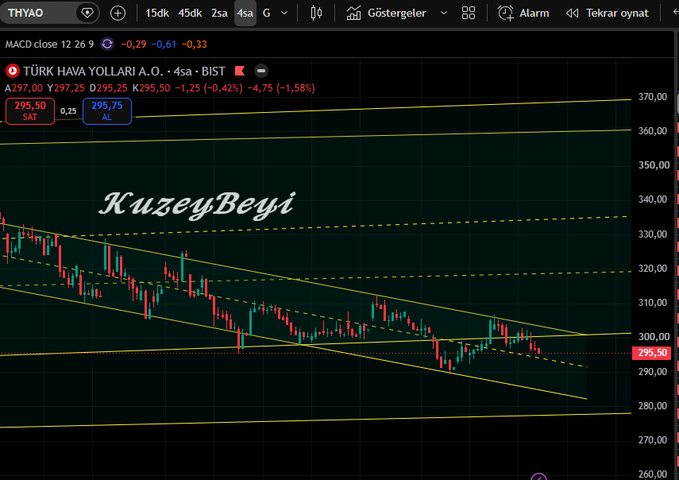Viewport: 679px width, 480px height.
Task: Click the 330,00 price axis label
Action: [x=653, y=234]
